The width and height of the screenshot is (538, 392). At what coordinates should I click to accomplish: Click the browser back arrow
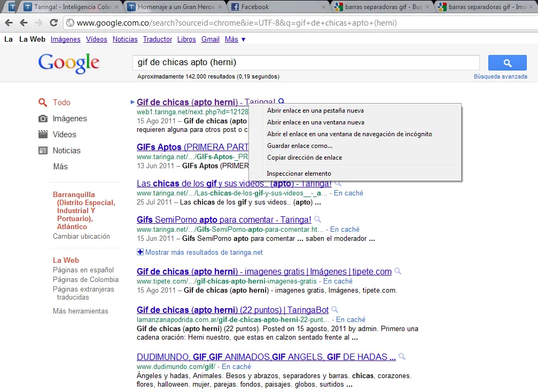pos(9,23)
